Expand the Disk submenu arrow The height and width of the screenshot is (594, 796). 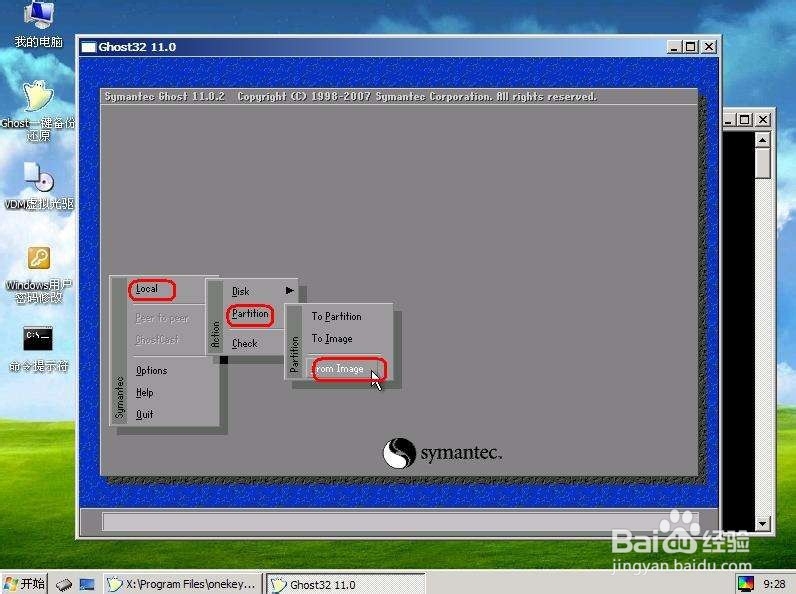click(x=289, y=290)
